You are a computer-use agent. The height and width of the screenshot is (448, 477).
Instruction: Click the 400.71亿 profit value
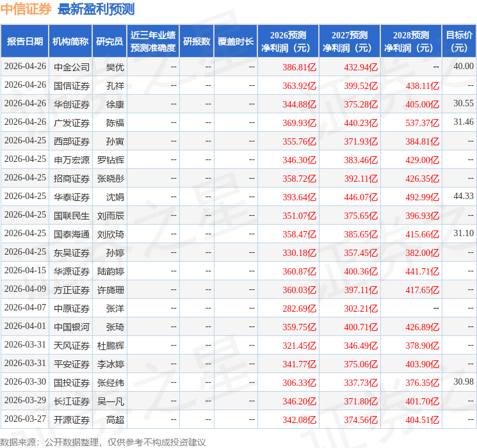pyautogui.click(x=361, y=327)
